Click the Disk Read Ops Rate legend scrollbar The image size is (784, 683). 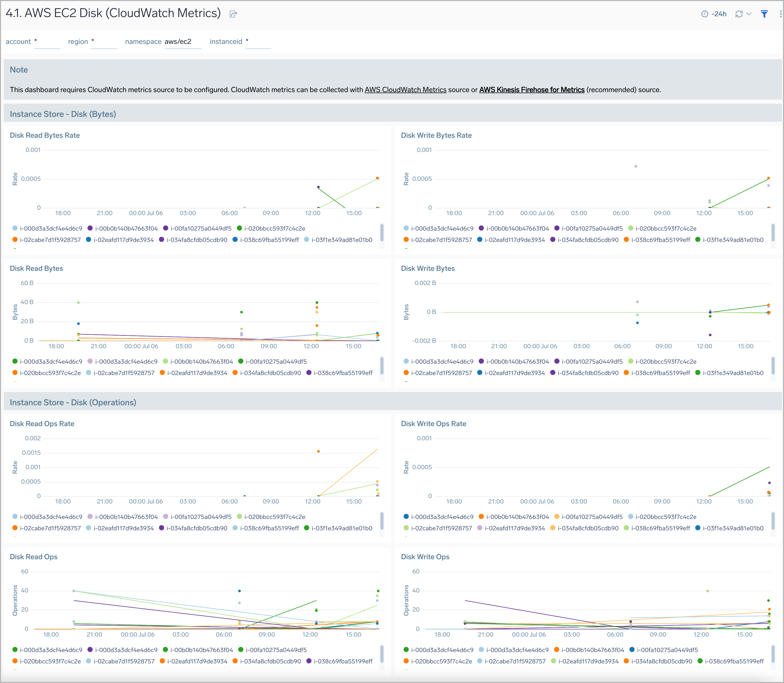(382, 521)
